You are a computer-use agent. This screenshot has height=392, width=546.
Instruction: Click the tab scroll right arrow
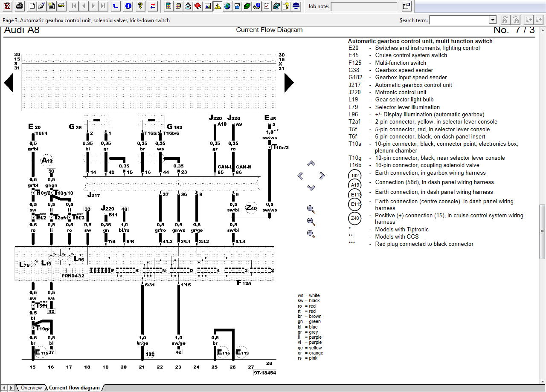click(x=12, y=388)
